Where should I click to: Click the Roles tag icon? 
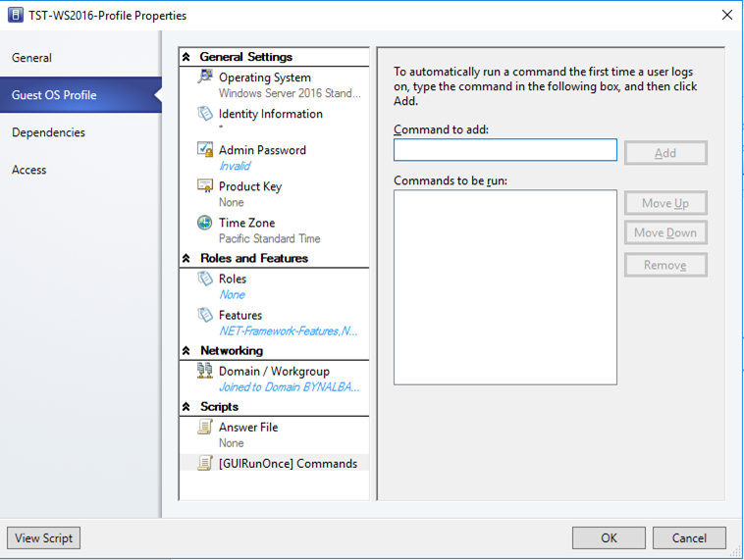point(205,279)
